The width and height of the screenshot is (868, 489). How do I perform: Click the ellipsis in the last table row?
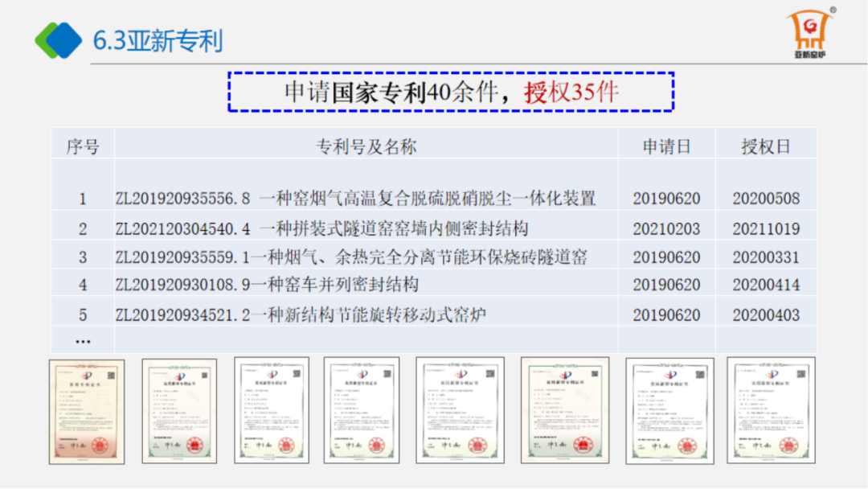click(83, 339)
